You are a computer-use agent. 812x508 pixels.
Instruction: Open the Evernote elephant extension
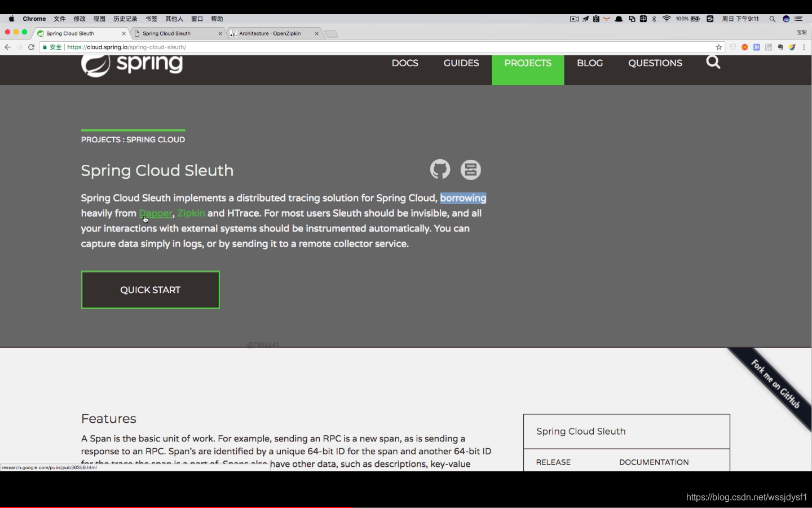780,47
